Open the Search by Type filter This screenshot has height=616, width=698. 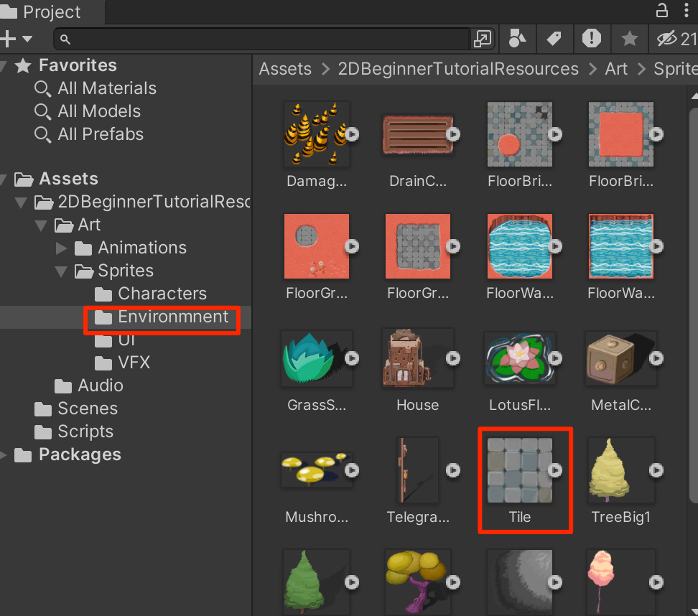point(517,39)
